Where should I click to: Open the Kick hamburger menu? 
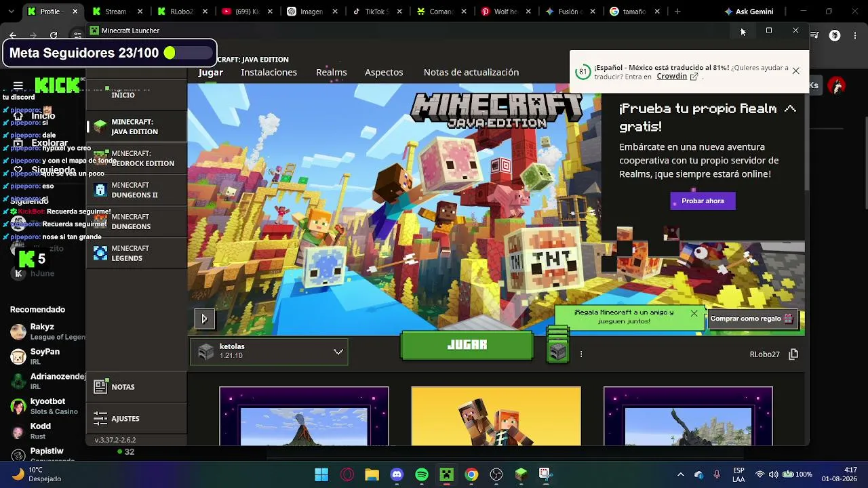point(18,85)
